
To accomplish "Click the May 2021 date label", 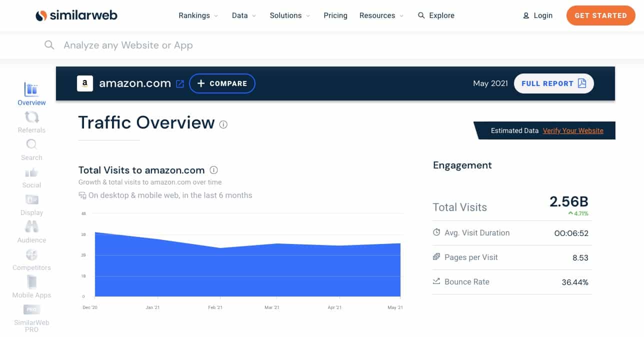I will [490, 83].
